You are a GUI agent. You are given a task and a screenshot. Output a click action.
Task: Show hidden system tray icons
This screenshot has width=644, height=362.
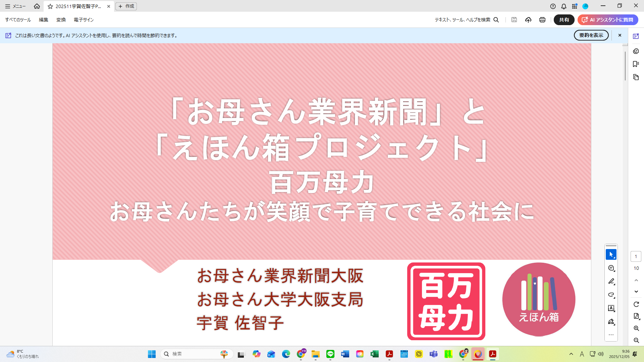571,354
